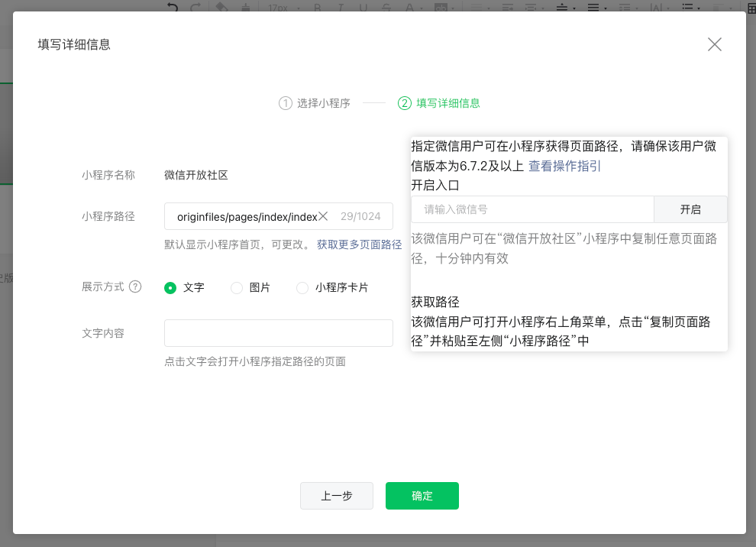Click the 开启 button
Image resolution: width=756 pixels, height=547 pixels.
pos(690,209)
